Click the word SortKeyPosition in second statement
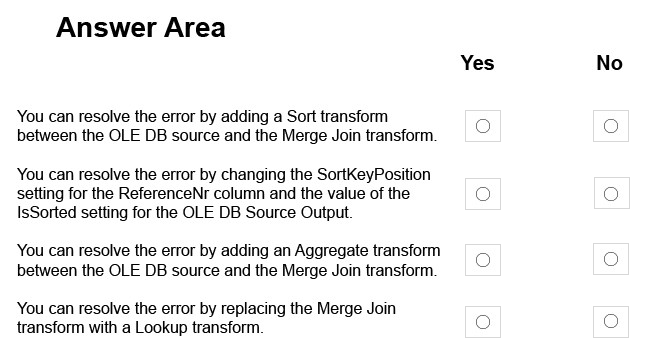 [x=374, y=175]
